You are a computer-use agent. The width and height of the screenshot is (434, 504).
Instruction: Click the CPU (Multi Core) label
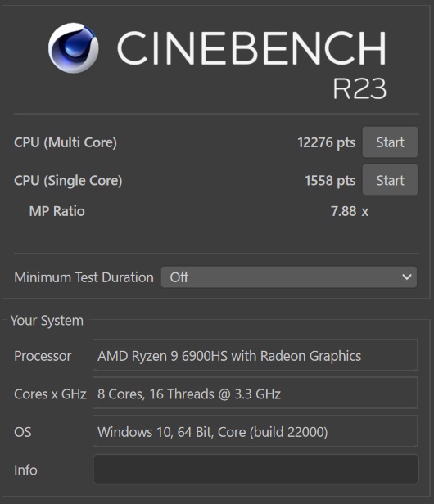tap(66, 142)
